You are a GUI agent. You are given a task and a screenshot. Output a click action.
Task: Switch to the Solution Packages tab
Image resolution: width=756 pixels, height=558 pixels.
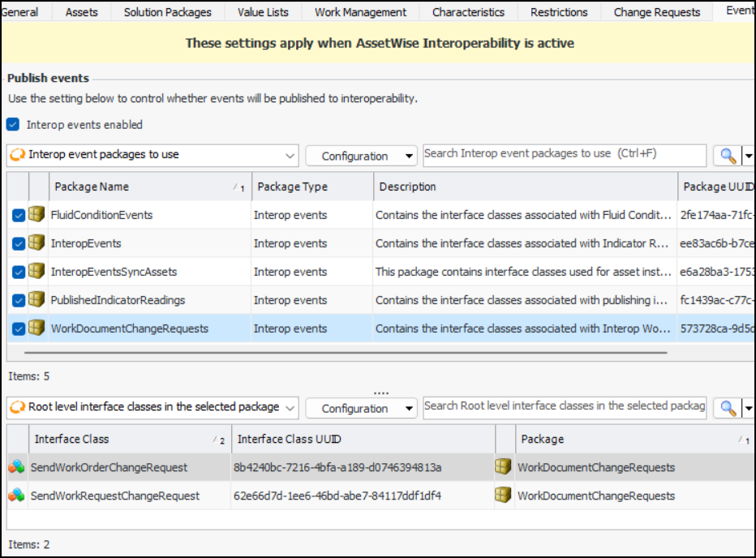pos(167,12)
